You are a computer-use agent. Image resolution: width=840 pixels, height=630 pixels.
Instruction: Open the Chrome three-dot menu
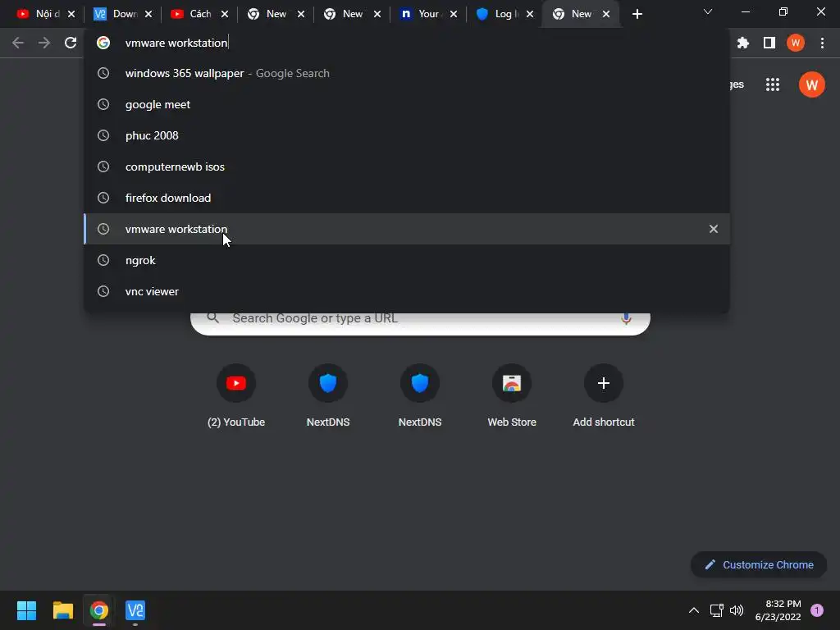pyautogui.click(x=822, y=43)
